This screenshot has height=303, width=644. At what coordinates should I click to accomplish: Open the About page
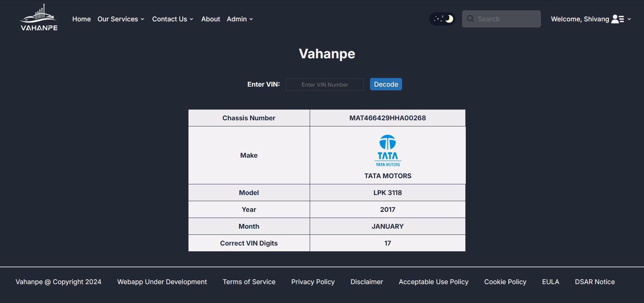pos(211,19)
